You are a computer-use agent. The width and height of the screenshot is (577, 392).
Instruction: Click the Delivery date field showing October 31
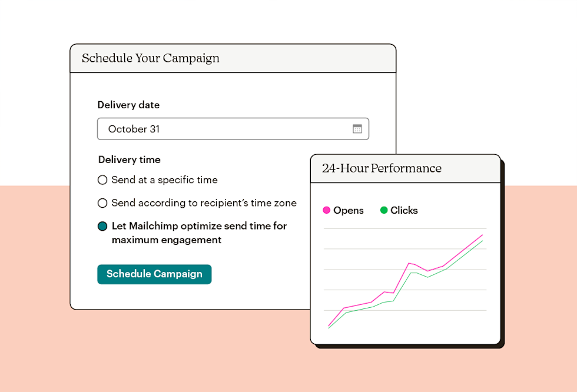224,129
